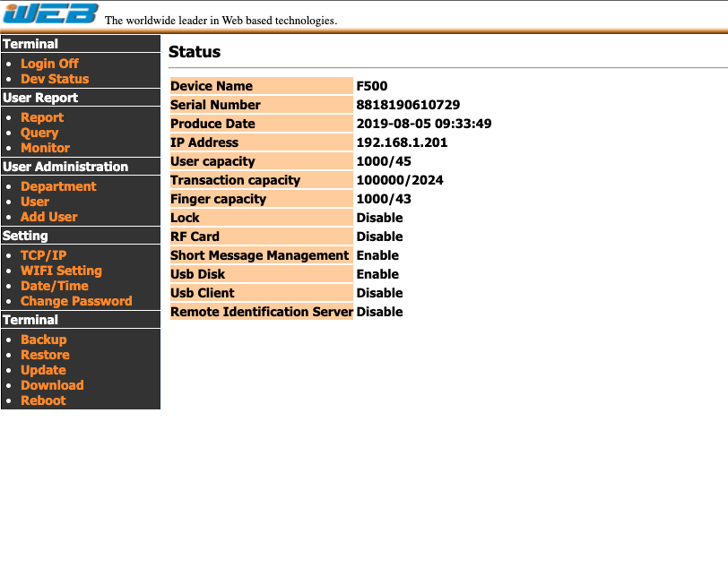The height and width of the screenshot is (585, 728).
Task: Open the firmware Update page
Action: tap(43, 370)
